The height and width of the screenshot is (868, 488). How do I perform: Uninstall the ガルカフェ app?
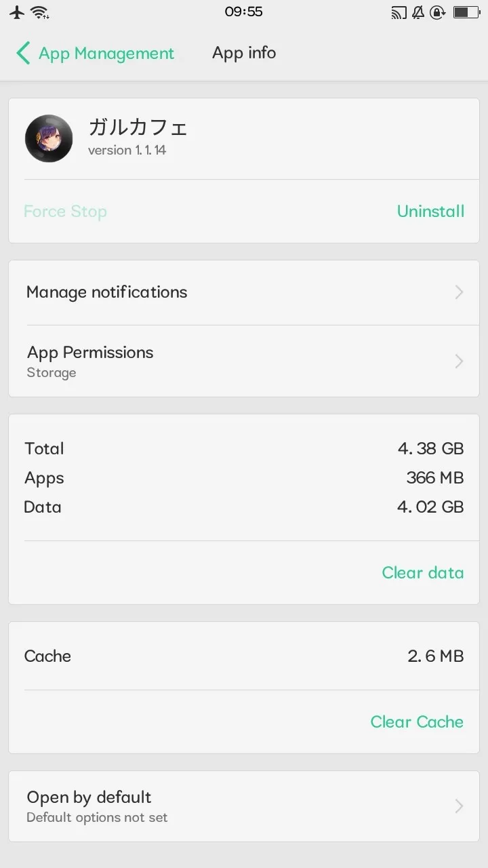click(430, 212)
